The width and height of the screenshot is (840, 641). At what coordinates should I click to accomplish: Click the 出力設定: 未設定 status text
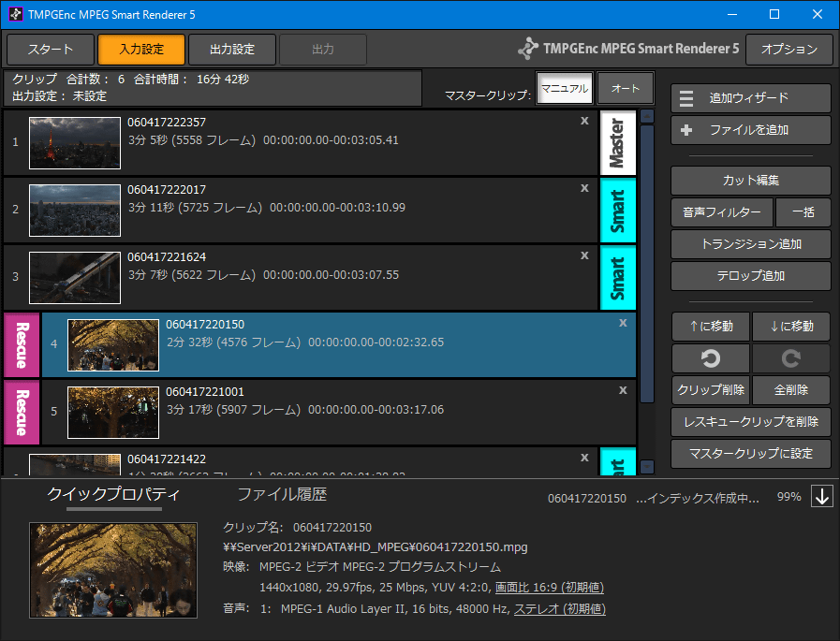pyautogui.click(x=59, y=96)
